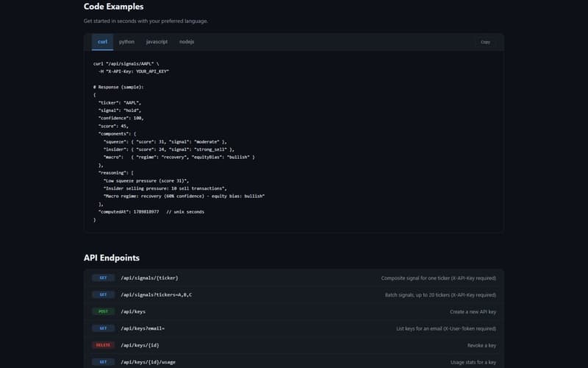Screen dimensions: 588x368
Task: Copy the code example with Copy button
Action: pyautogui.click(x=485, y=42)
